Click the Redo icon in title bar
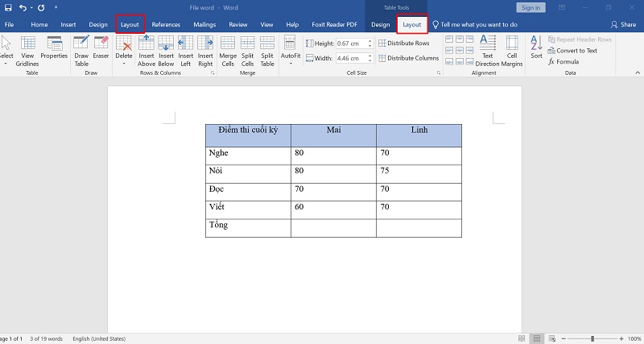The height and width of the screenshot is (344, 644). pyautogui.click(x=41, y=7)
